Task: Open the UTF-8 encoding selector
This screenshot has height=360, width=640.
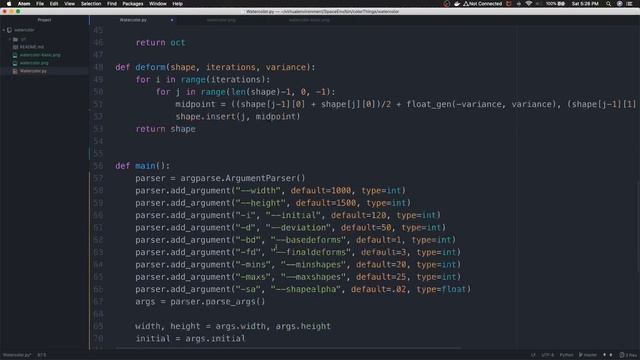Action: pyautogui.click(x=547, y=355)
